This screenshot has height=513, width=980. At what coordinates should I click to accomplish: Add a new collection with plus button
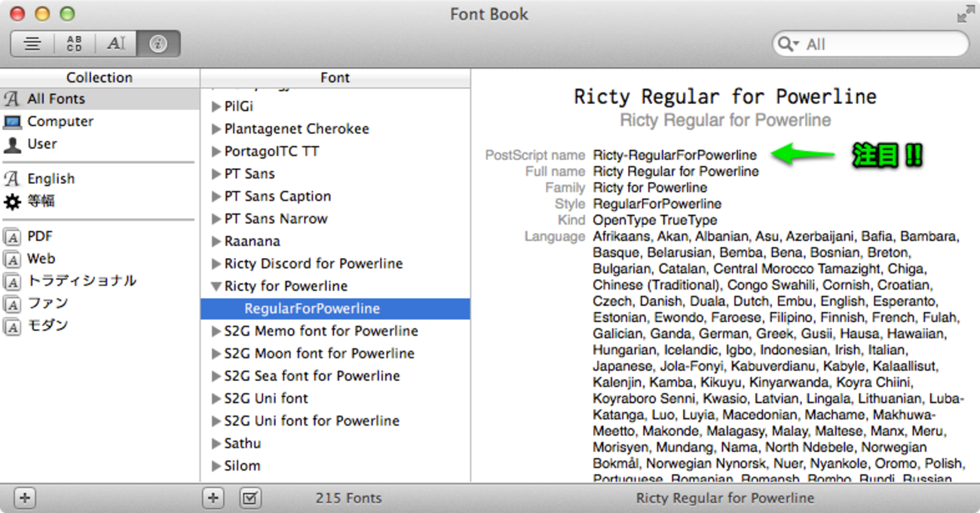click(x=25, y=498)
